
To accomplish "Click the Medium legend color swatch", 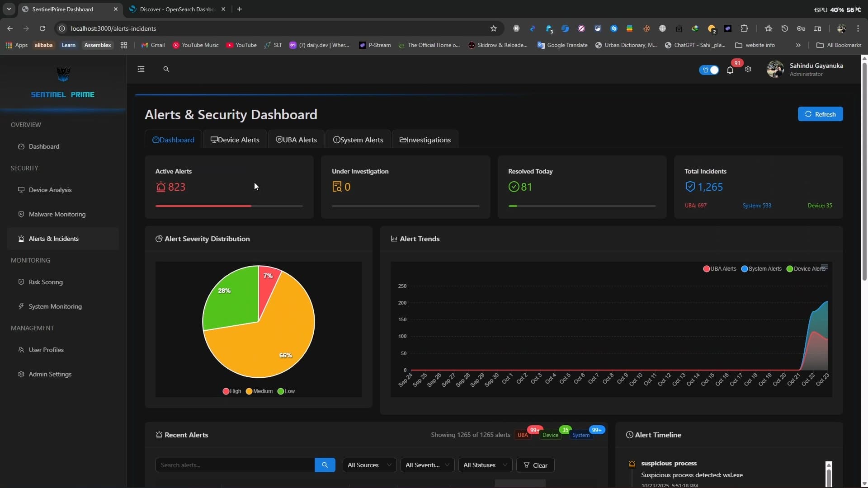I will 249,391.
